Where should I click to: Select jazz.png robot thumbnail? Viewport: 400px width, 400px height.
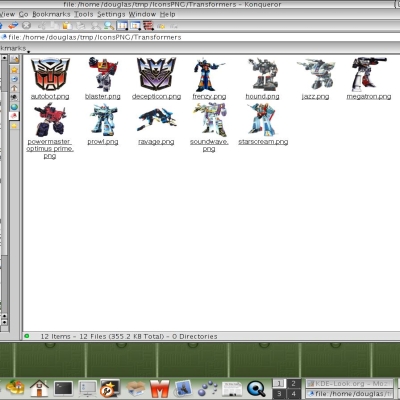point(316,74)
